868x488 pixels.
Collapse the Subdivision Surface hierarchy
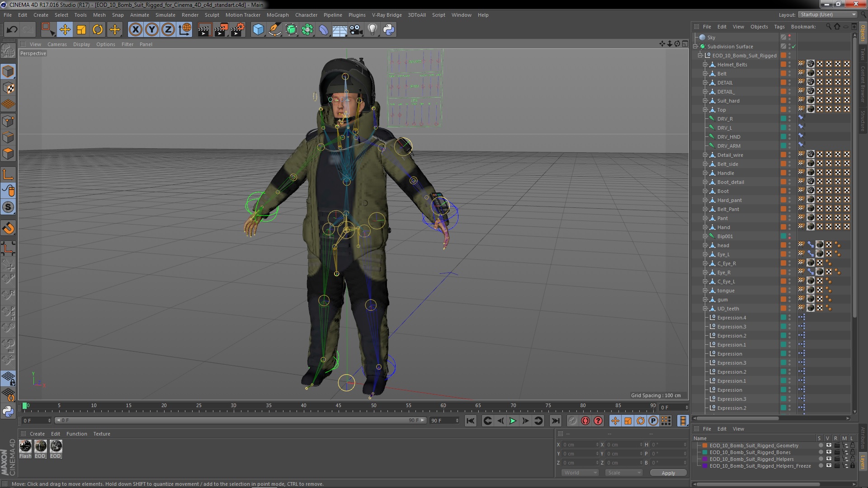pos(695,47)
